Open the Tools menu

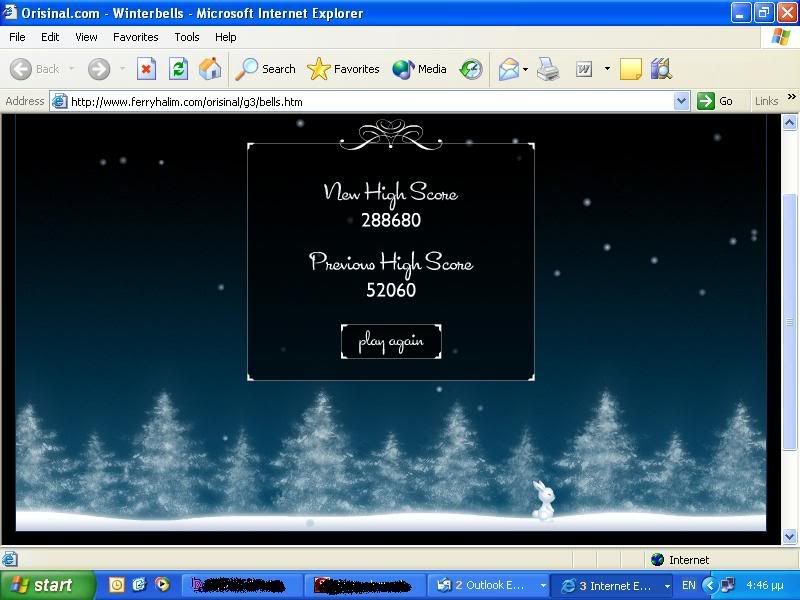pos(187,37)
